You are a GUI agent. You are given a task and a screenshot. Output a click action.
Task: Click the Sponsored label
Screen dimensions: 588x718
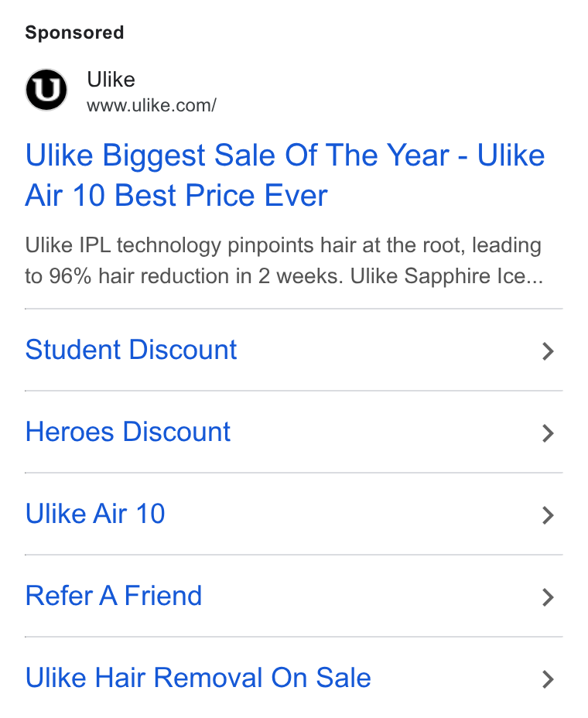[x=74, y=32]
